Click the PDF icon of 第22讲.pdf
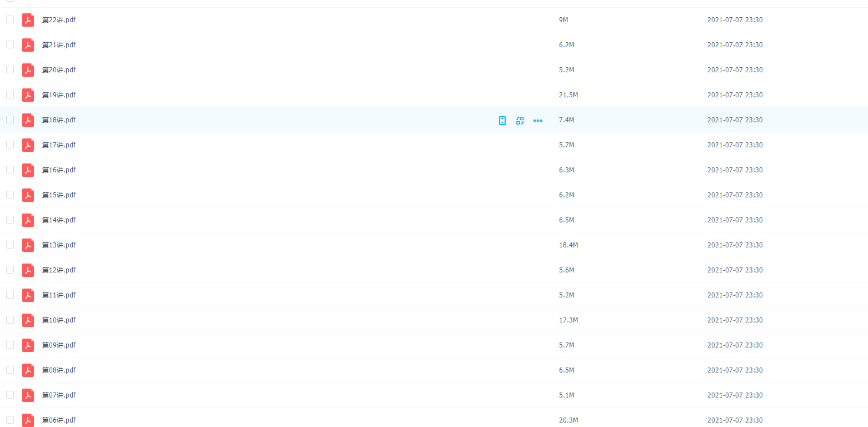 click(x=28, y=20)
